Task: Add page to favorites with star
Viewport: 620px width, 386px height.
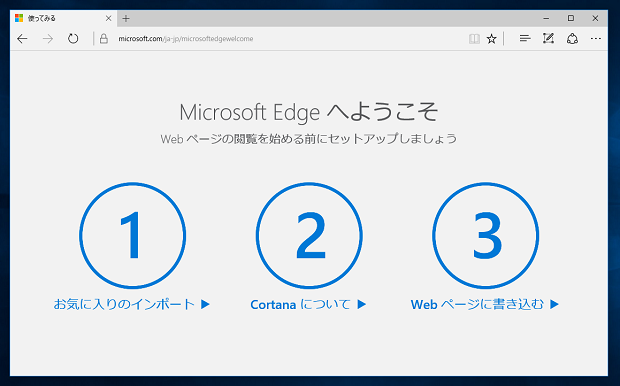Action: pos(491,39)
